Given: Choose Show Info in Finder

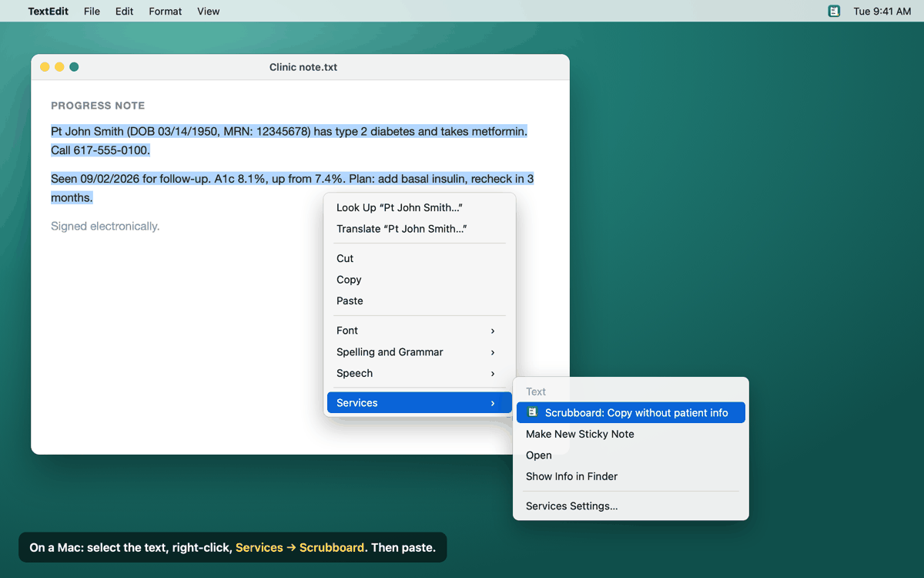Looking at the screenshot, I should [631, 476].
